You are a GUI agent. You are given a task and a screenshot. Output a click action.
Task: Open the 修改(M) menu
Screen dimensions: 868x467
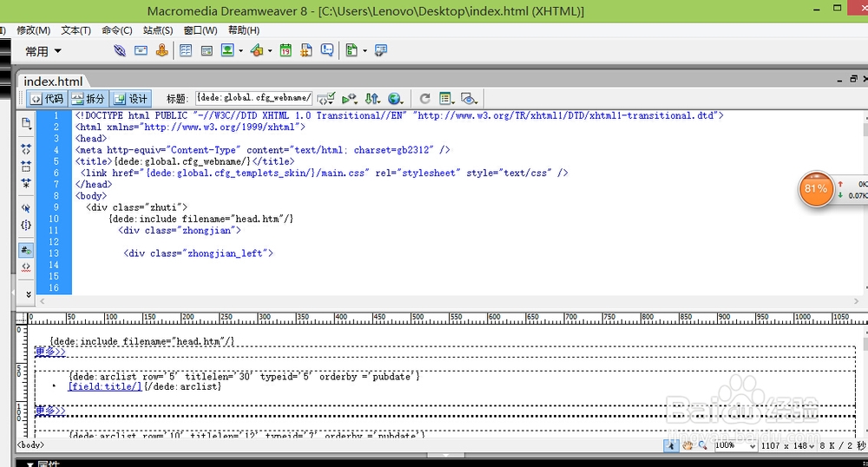tap(33, 30)
